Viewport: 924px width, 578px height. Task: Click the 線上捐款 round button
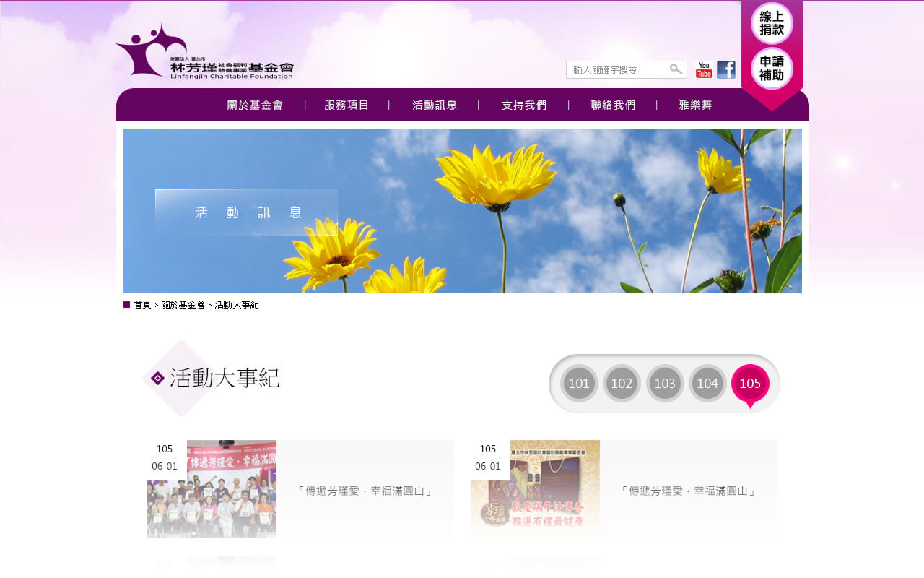tap(772, 24)
